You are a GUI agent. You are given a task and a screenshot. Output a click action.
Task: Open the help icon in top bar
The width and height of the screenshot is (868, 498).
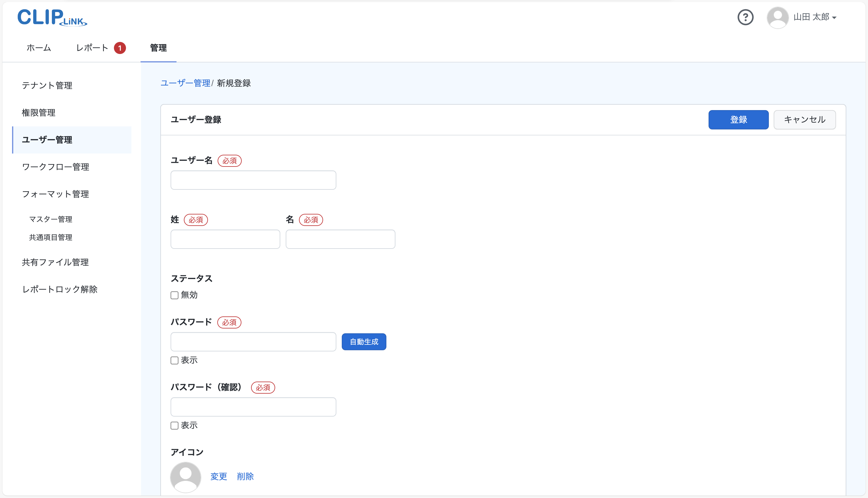(746, 17)
